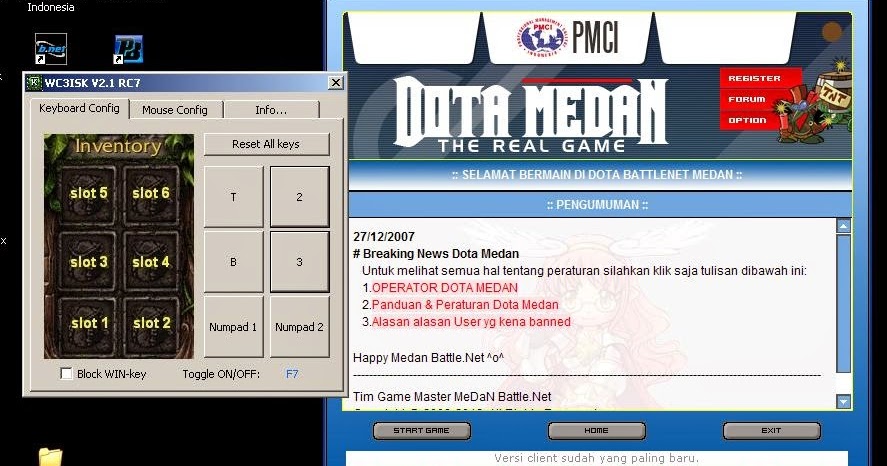Switch to the Keyboard Config tab
887x466 pixels.
(79, 108)
